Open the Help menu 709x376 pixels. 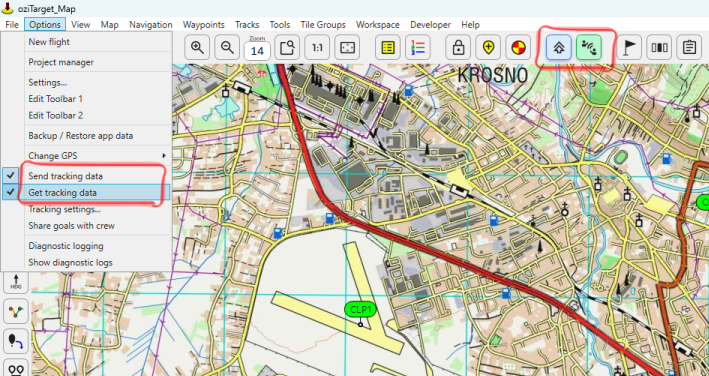(x=470, y=24)
